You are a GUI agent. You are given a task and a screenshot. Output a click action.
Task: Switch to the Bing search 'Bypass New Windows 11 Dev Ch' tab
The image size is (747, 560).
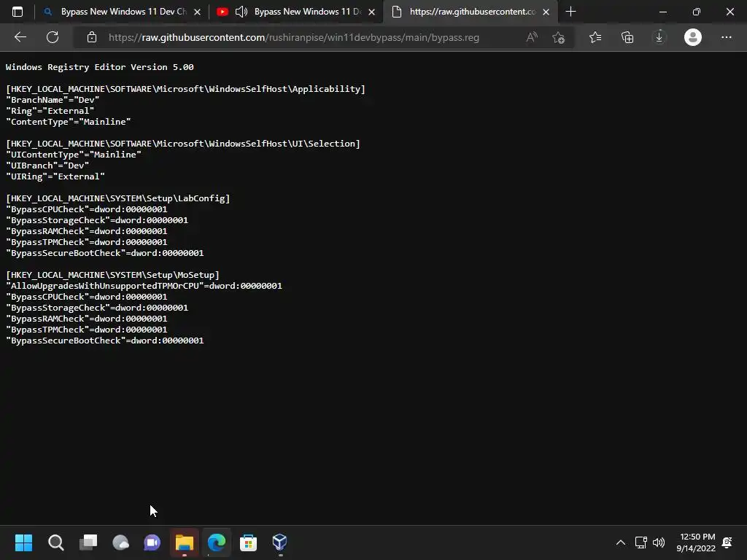122,12
